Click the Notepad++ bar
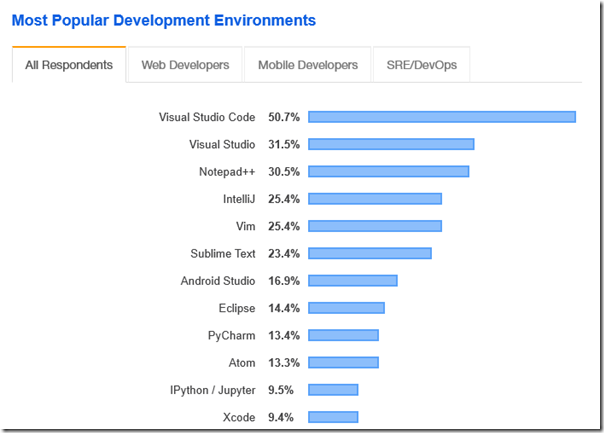Screen dimensions: 604x433 click(x=389, y=172)
